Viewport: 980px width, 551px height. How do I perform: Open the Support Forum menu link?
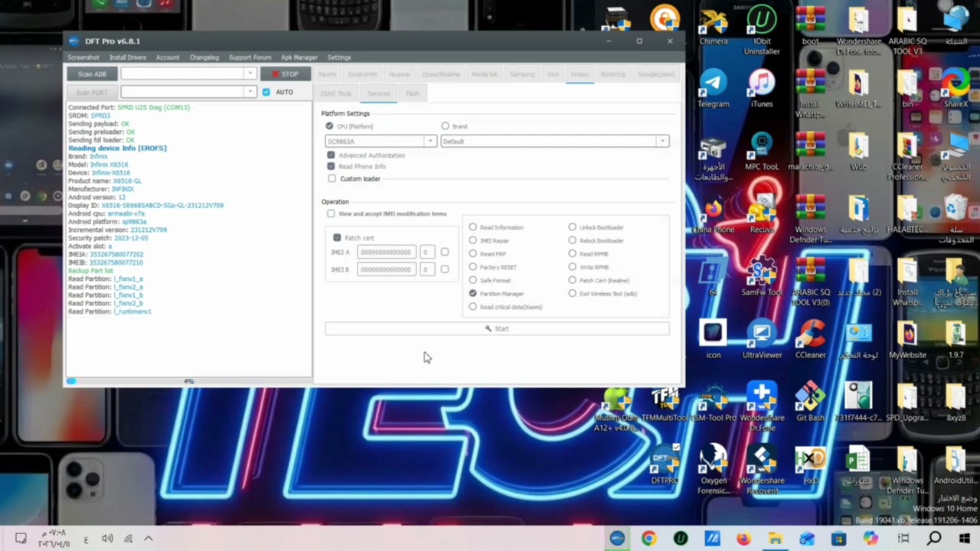(250, 57)
